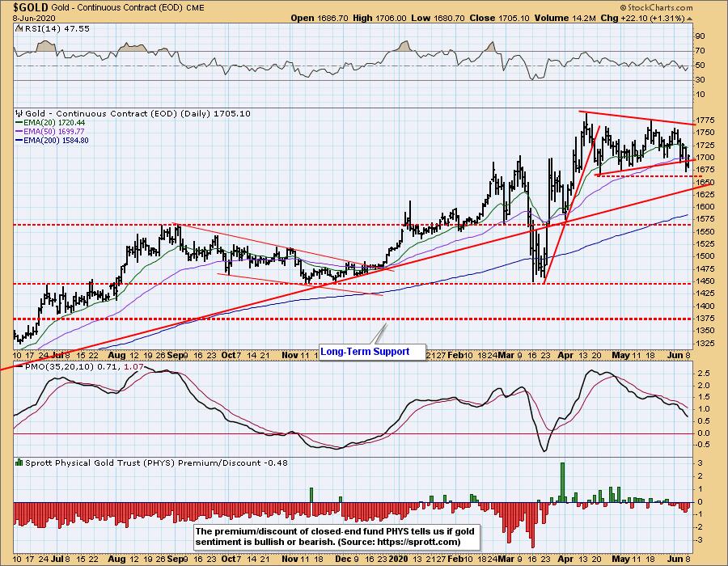The height and width of the screenshot is (566, 728).
Task: Click the up arrow after the Chg value
Action: [689, 19]
